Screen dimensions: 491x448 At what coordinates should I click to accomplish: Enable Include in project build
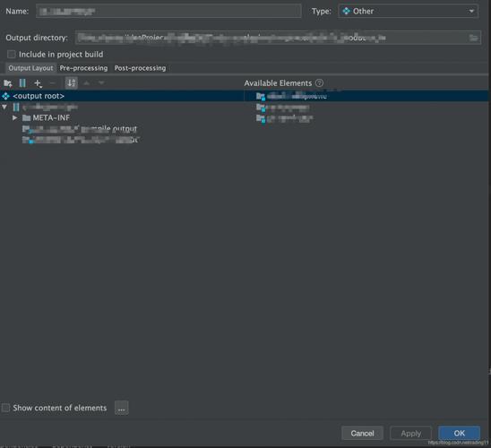(12, 54)
